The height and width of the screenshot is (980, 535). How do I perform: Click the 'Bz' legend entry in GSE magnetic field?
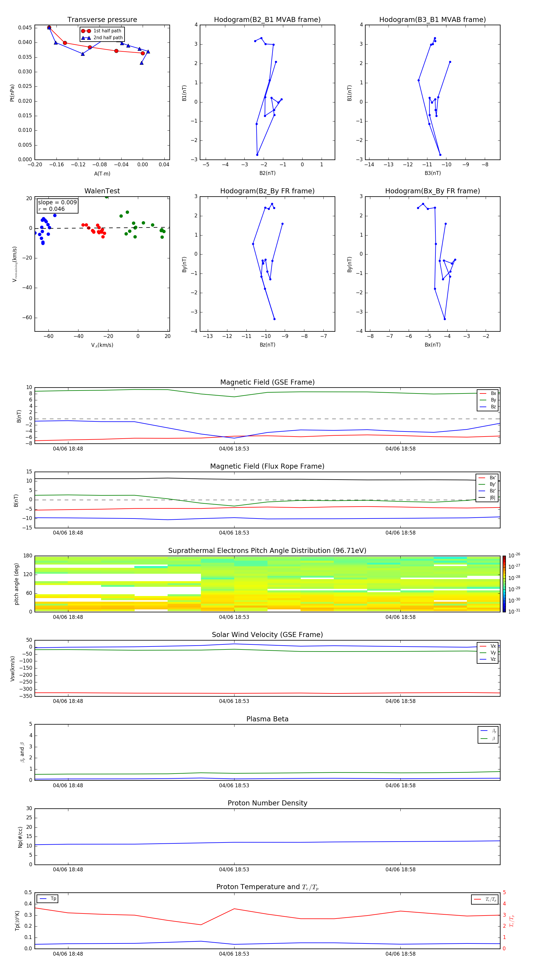point(488,407)
